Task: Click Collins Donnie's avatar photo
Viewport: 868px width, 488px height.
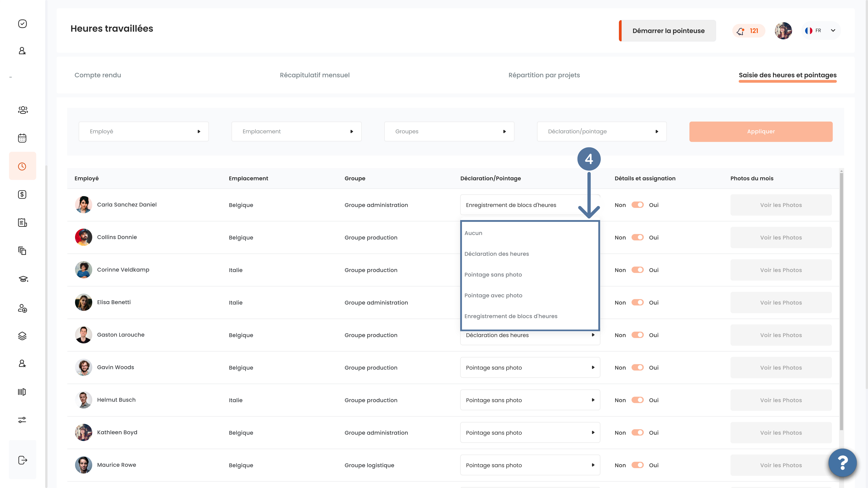Action: click(84, 237)
